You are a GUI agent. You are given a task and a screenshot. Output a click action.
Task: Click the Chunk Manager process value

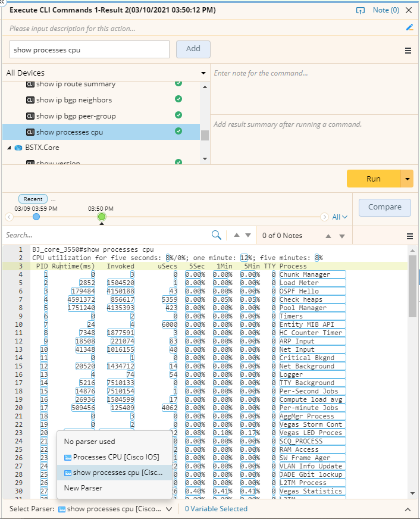(x=312, y=274)
